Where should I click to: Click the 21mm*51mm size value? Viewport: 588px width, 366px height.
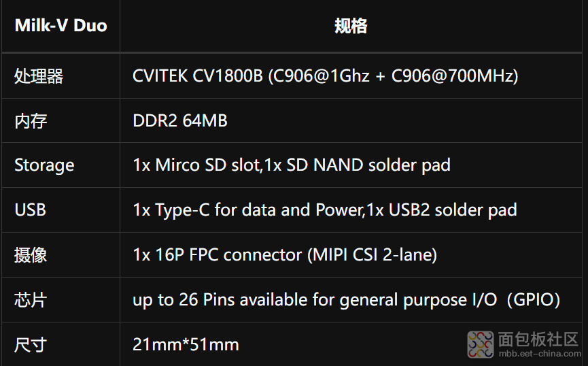click(x=186, y=345)
